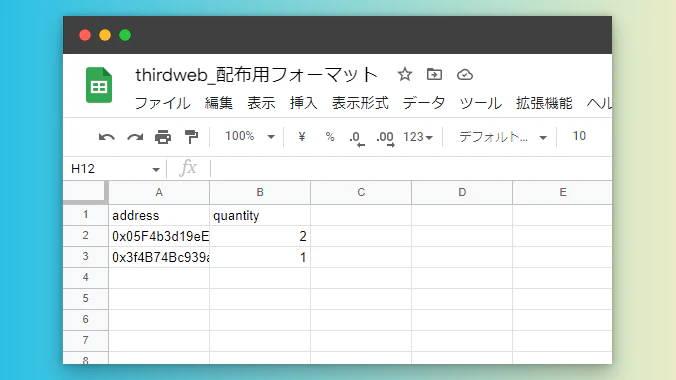This screenshot has height=380, width=676.
Task: Check the cloud save status icon
Action: coord(465,75)
